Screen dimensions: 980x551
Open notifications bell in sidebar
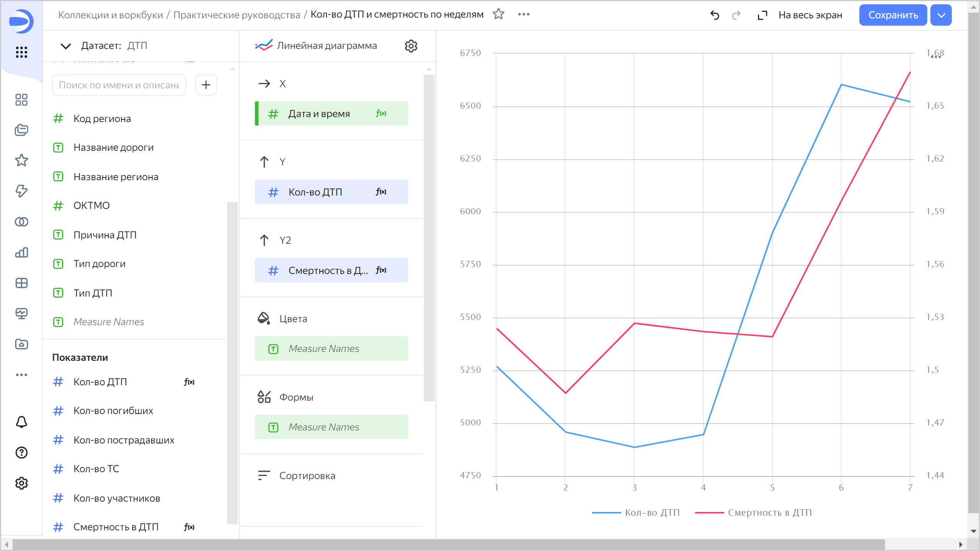[21, 422]
